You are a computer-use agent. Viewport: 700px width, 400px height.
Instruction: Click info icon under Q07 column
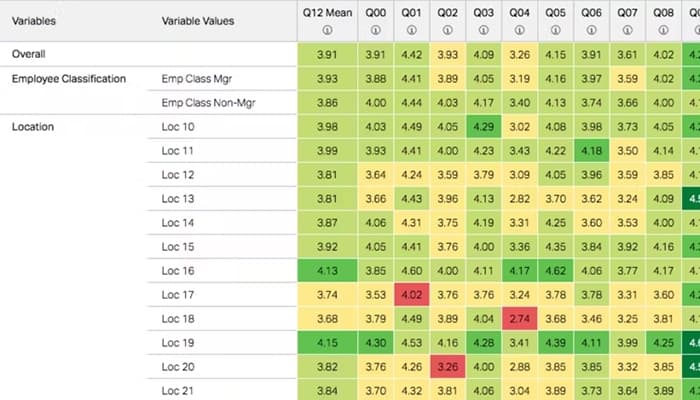pos(627,30)
